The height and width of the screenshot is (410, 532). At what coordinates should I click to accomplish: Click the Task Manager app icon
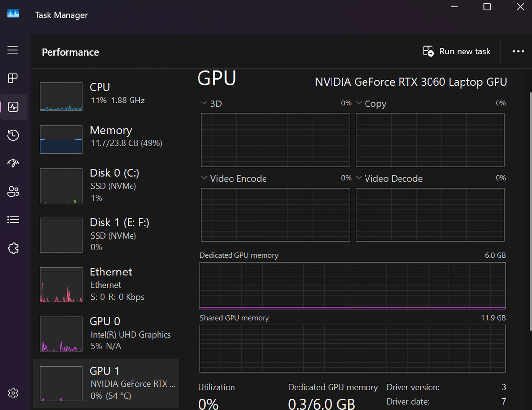[13, 14]
